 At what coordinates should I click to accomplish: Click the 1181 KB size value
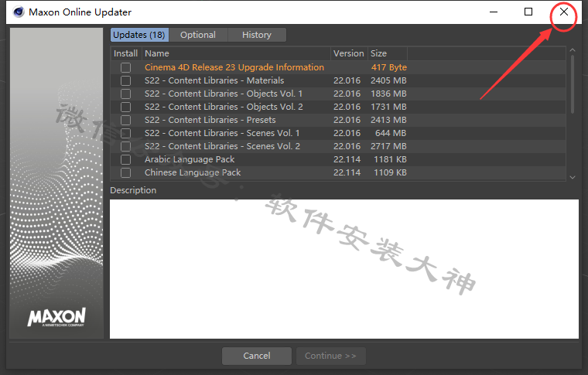coord(390,159)
